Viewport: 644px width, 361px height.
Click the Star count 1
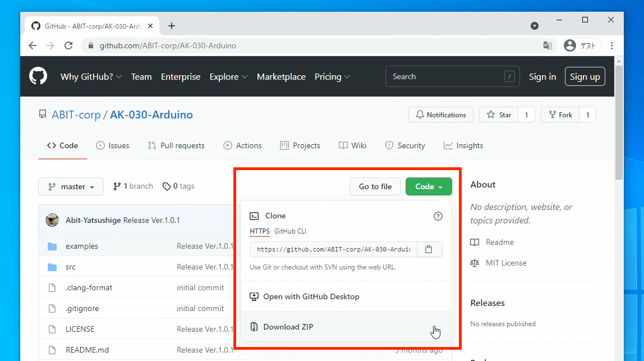coord(527,115)
